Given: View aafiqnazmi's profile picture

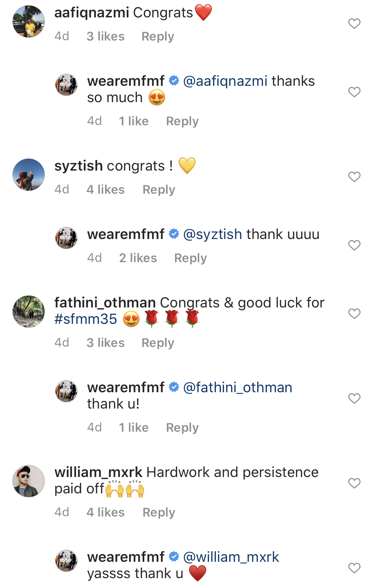Looking at the screenshot, I should (29, 21).
